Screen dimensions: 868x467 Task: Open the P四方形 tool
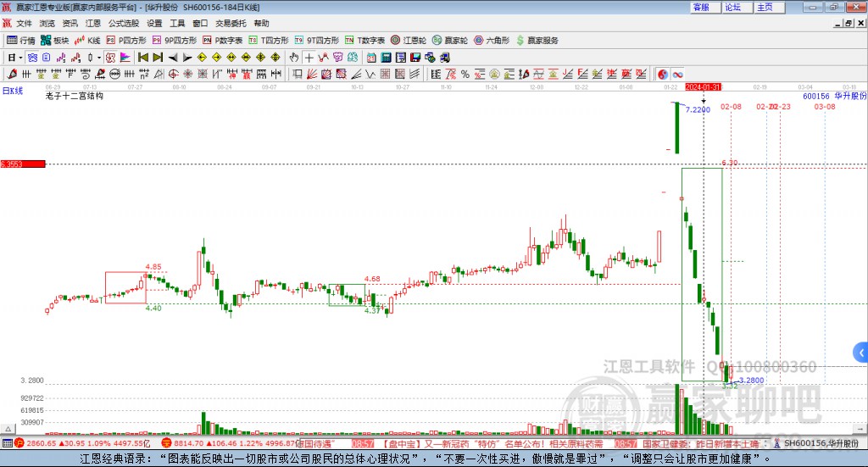point(125,41)
